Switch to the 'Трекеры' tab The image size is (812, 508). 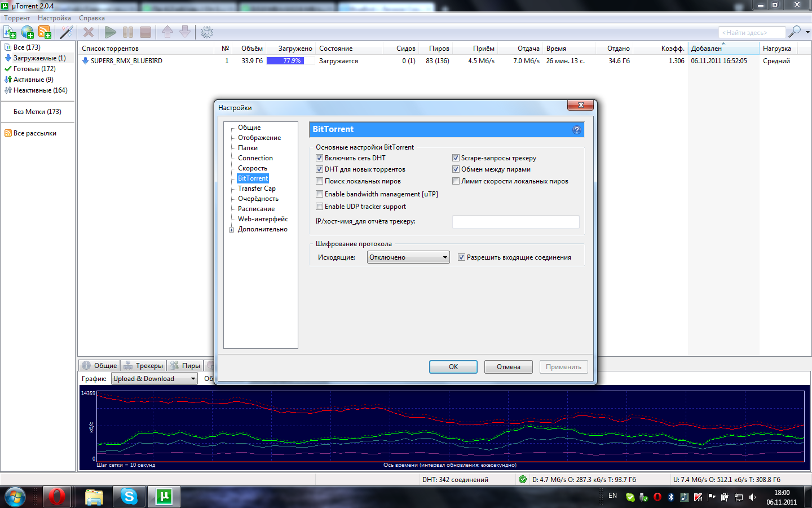pos(143,366)
